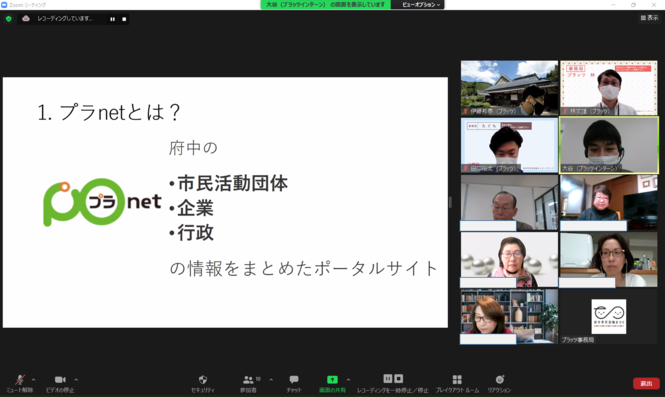
Task: Expand arrow next to Participants button
Action: point(271,380)
